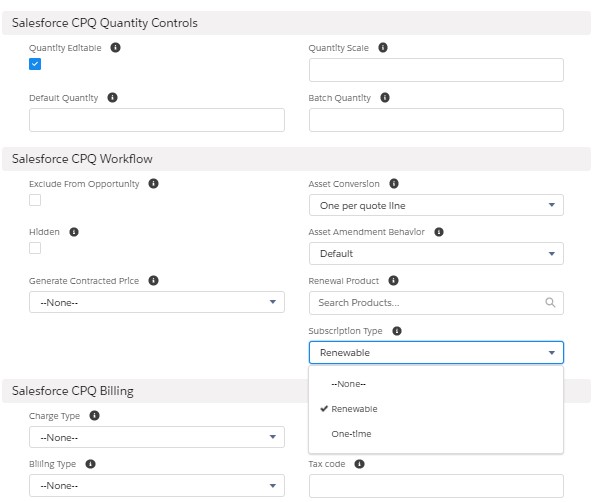Image resolution: width=598 pixels, height=502 pixels.
Task: Show info tooltip for Asset Amendment Behavior
Action: click(x=439, y=232)
